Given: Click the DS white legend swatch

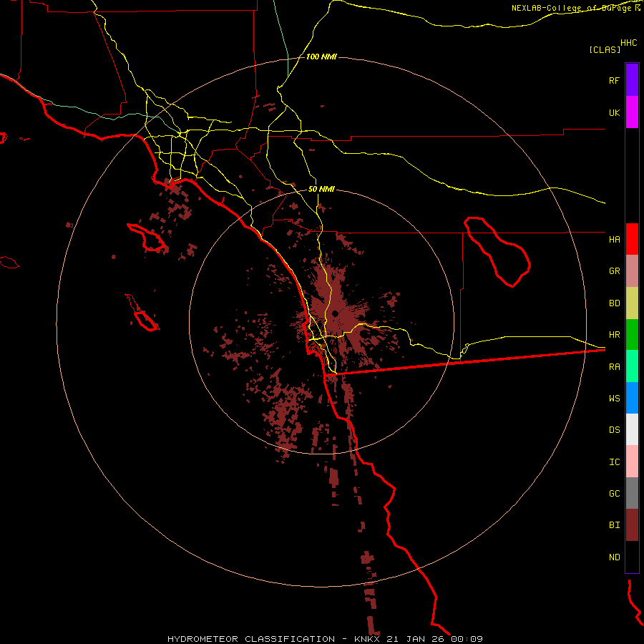Looking at the screenshot, I should [632, 429].
